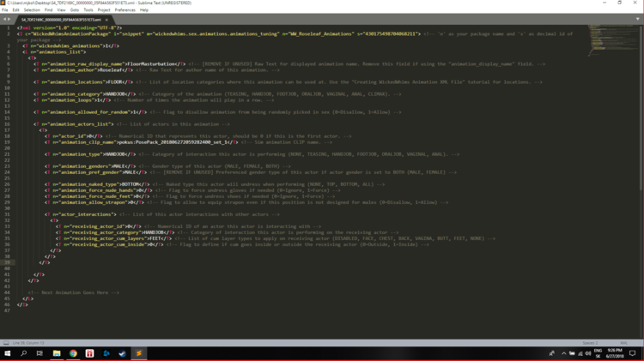644x361 pixels.
Task: Click the animations_list tag on line 4
Action: click(54, 52)
